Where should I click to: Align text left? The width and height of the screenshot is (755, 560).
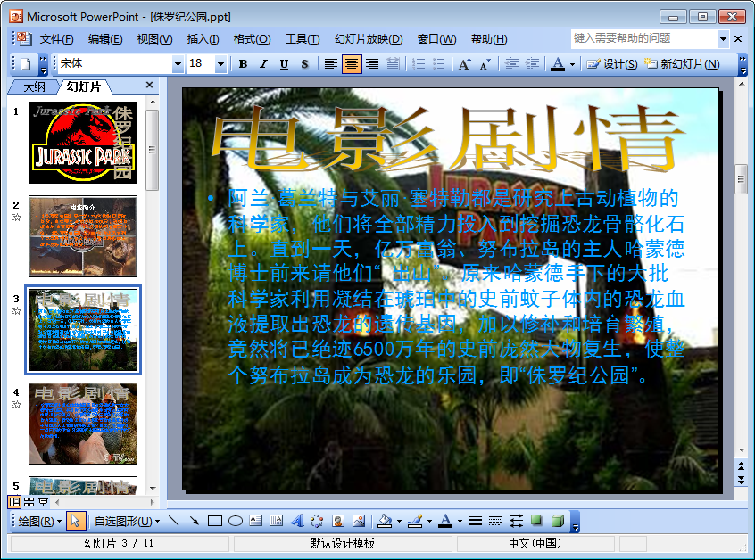[330, 64]
